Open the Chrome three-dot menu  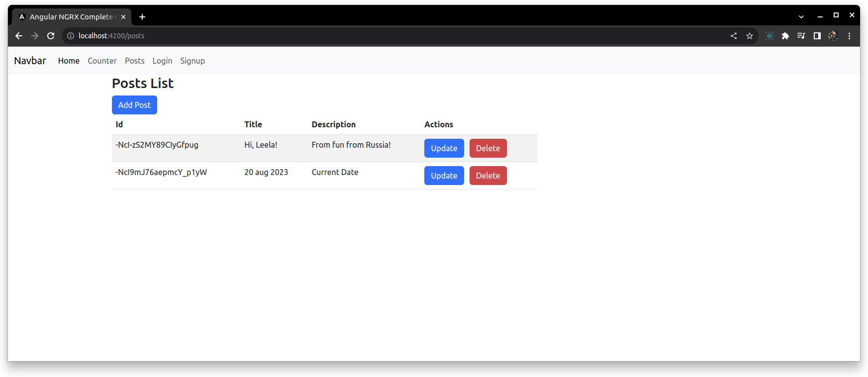(849, 36)
